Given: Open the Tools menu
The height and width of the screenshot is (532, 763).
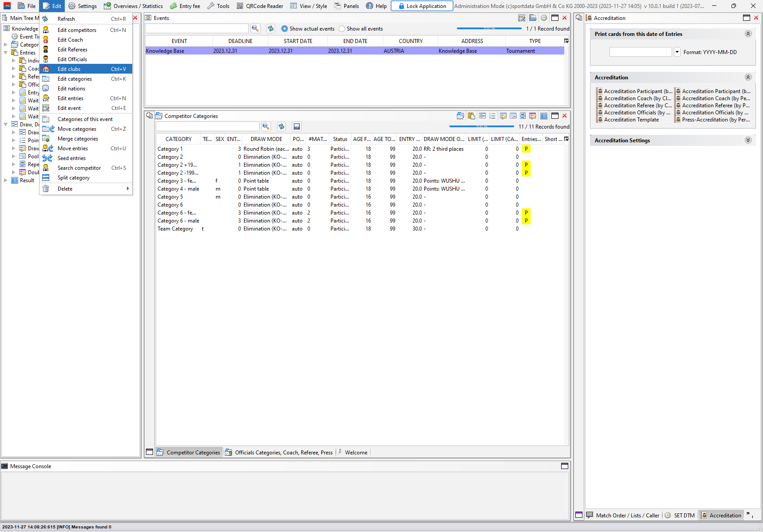Looking at the screenshot, I should tap(218, 6).
